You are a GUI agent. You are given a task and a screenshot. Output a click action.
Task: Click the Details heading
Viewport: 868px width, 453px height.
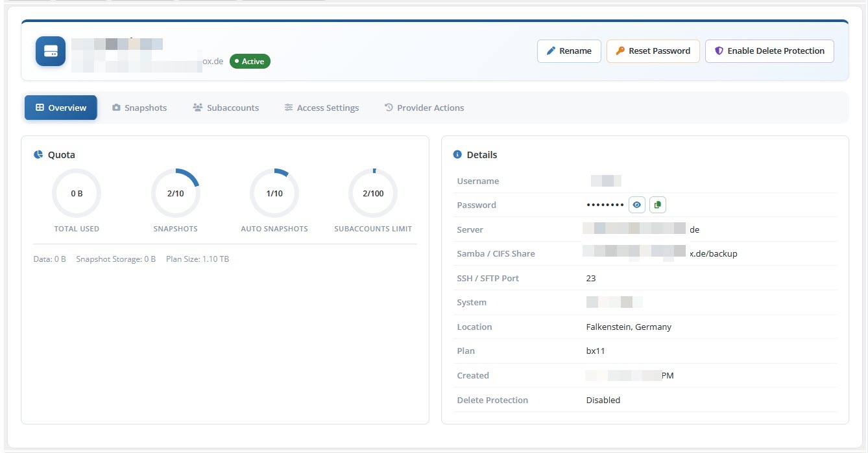482,155
